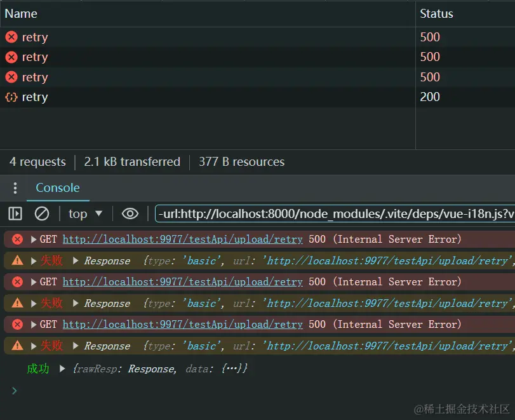
Task: Click the JSON braces icon of the 200 retry request
Action: (11, 97)
